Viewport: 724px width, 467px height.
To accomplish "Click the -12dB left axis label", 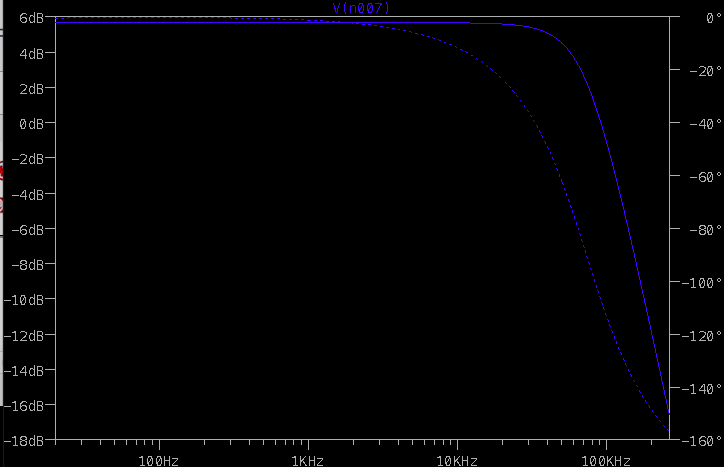I will pyautogui.click(x=24, y=335).
